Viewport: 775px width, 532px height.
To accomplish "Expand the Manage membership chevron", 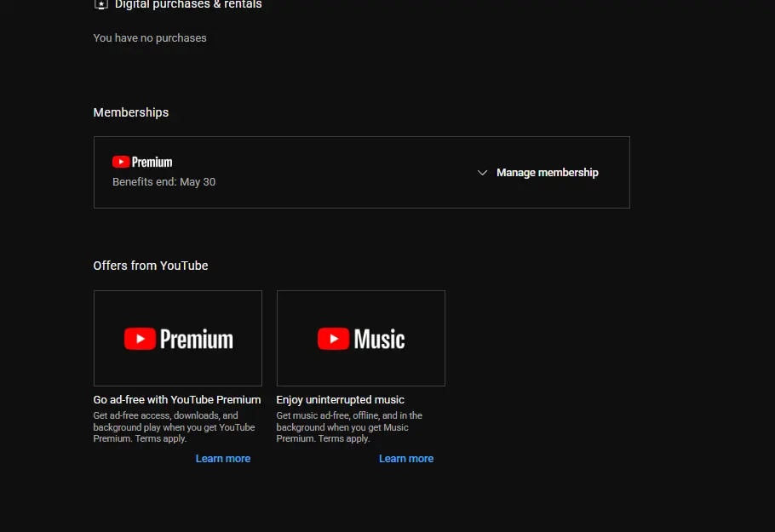I will tap(482, 173).
